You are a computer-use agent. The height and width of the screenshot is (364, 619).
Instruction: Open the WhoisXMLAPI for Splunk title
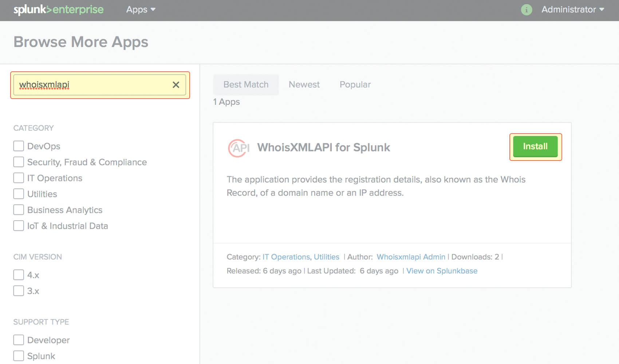[323, 147]
